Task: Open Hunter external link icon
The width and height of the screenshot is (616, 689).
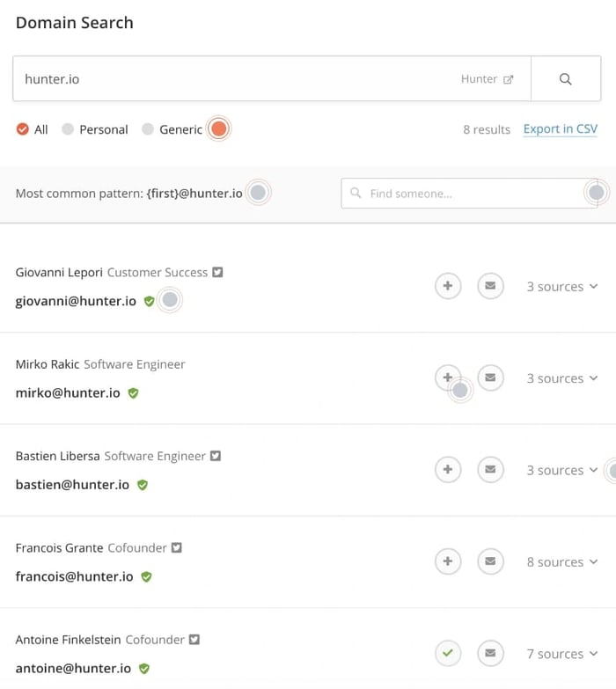Action: point(509,79)
